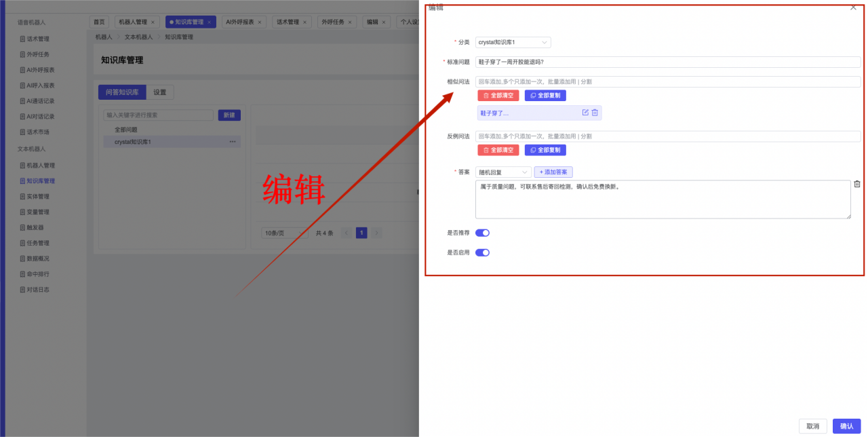Switch to the 设置 tab
Viewport: 868px width, 437px height.
point(159,92)
